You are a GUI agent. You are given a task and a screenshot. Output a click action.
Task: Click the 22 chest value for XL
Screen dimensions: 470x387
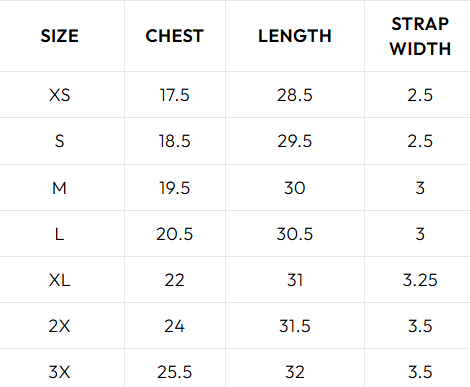[174, 280]
